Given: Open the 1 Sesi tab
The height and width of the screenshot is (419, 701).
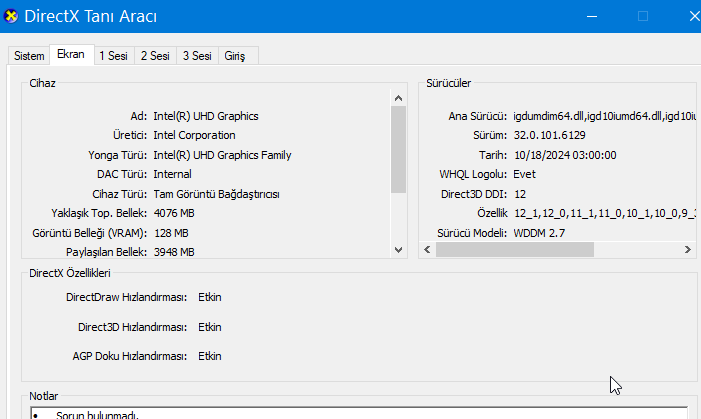Looking at the screenshot, I should pos(114,56).
